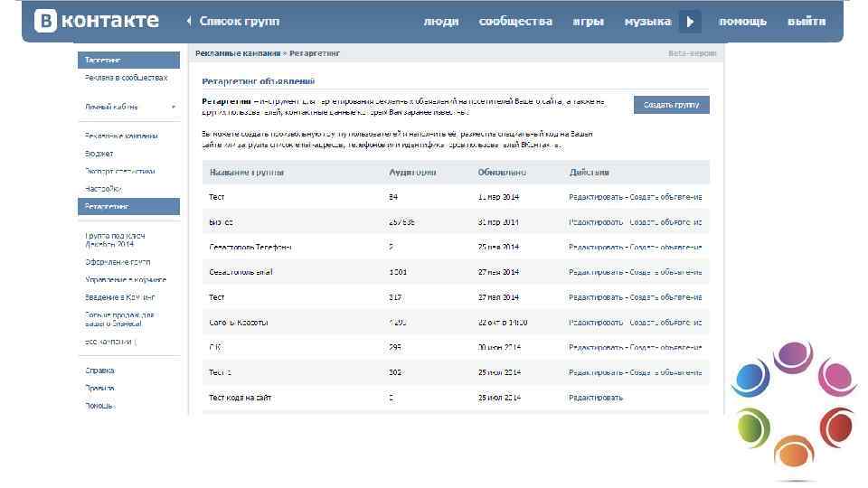Click помощь in the top menu
This screenshot has height=488, width=868.
pyautogui.click(x=742, y=22)
